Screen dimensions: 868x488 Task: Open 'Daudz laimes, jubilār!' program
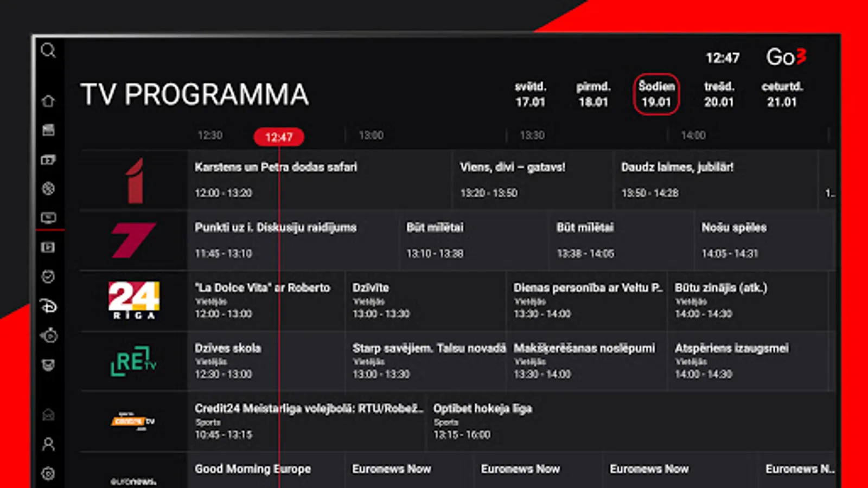(716, 180)
